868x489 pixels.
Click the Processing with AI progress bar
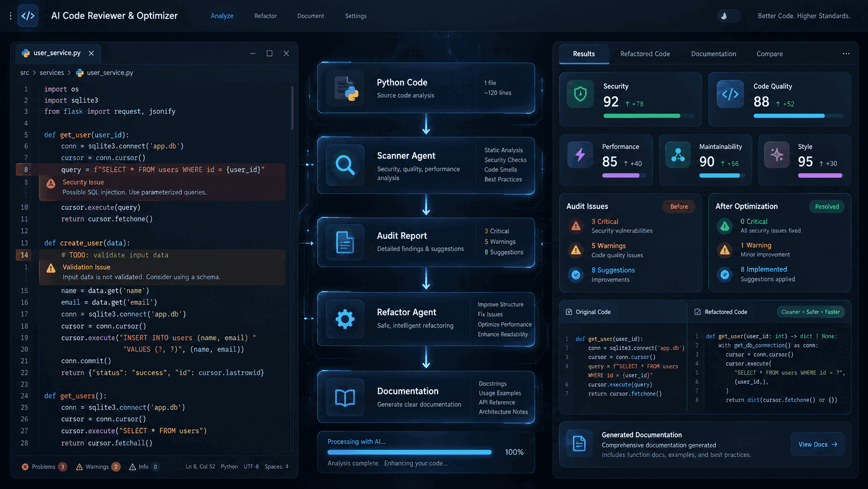[x=410, y=452]
